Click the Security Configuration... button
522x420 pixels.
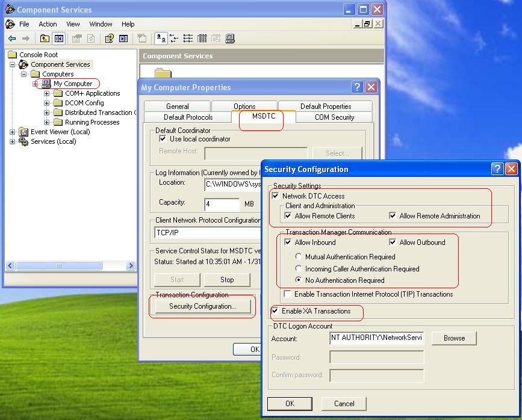(203, 306)
